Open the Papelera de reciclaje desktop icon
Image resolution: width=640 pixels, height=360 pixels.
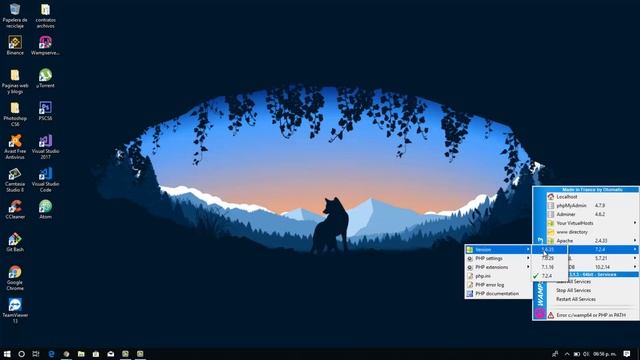click(15, 16)
